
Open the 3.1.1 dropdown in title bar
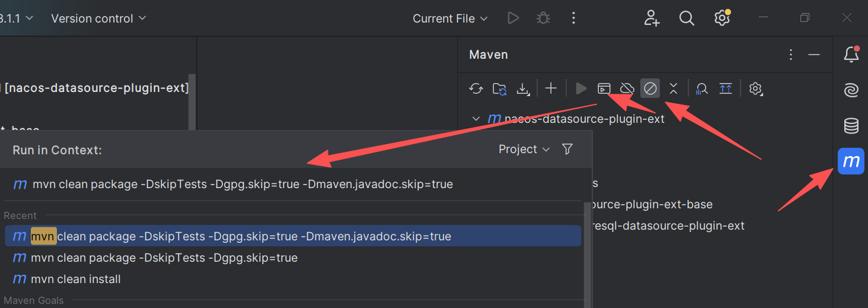[x=17, y=18]
